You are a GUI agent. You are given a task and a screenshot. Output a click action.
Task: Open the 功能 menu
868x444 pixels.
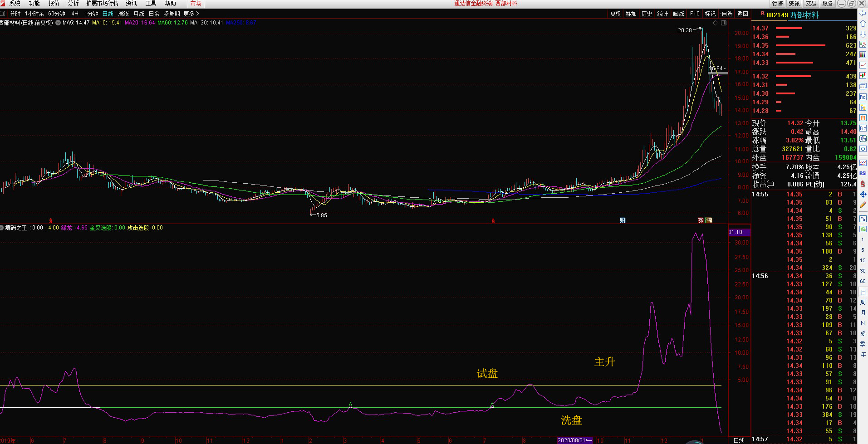tap(34, 3)
